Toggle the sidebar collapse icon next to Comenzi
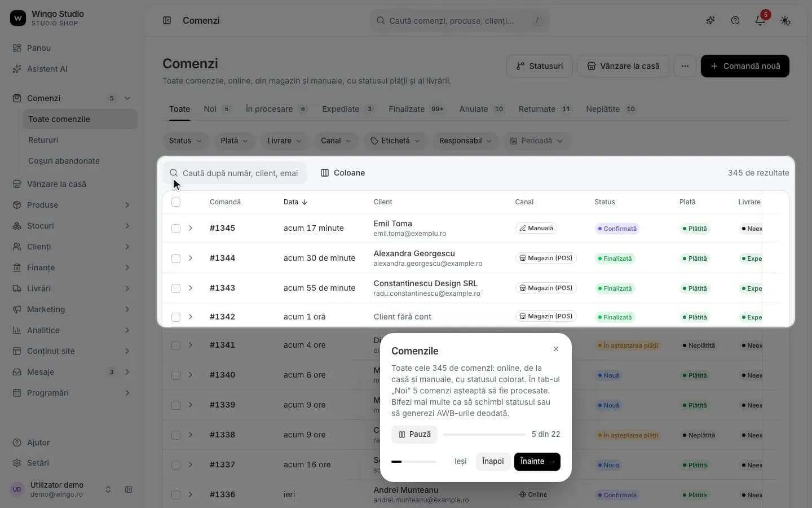The image size is (812, 508). click(167, 20)
